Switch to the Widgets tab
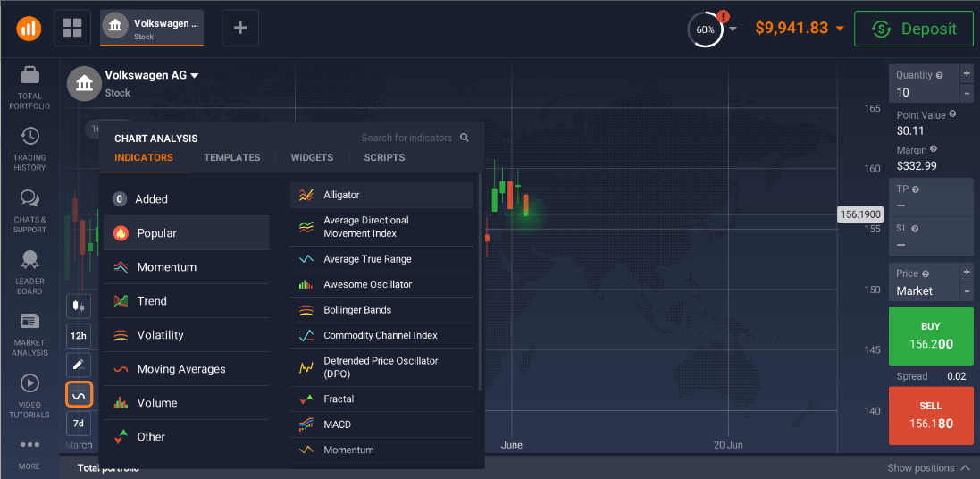 (312, 157)
